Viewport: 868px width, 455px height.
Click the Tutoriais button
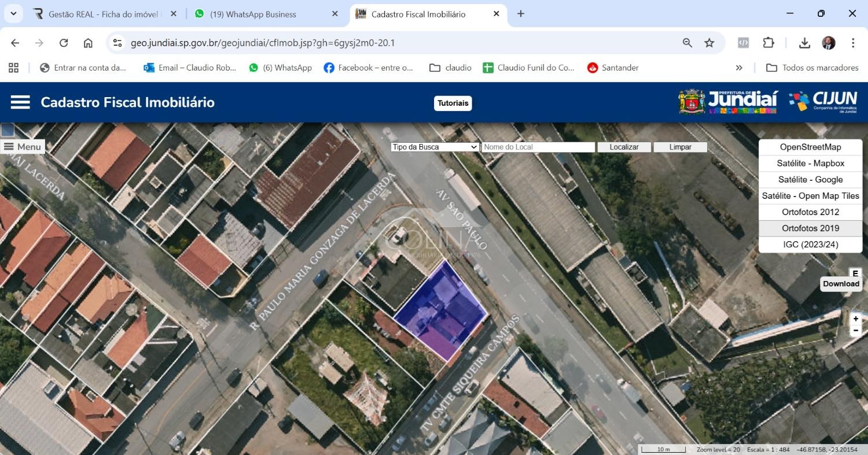coord(453,103)
